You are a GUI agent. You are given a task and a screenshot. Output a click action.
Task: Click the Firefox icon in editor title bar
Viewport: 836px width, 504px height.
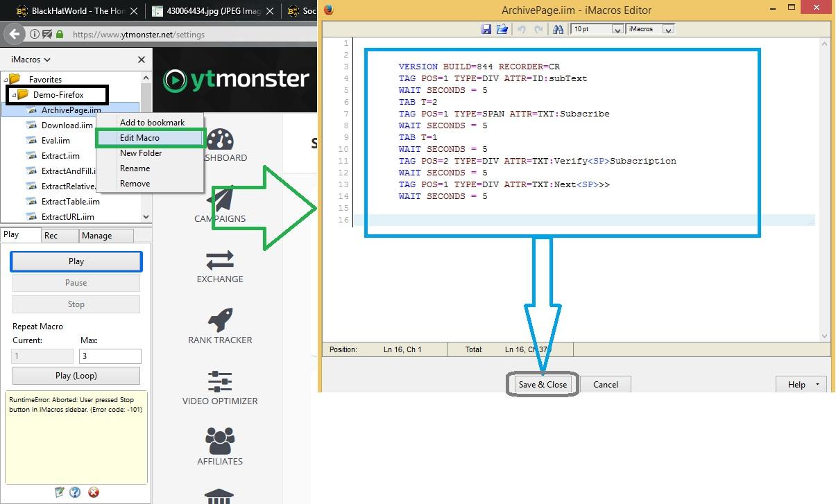329,10
